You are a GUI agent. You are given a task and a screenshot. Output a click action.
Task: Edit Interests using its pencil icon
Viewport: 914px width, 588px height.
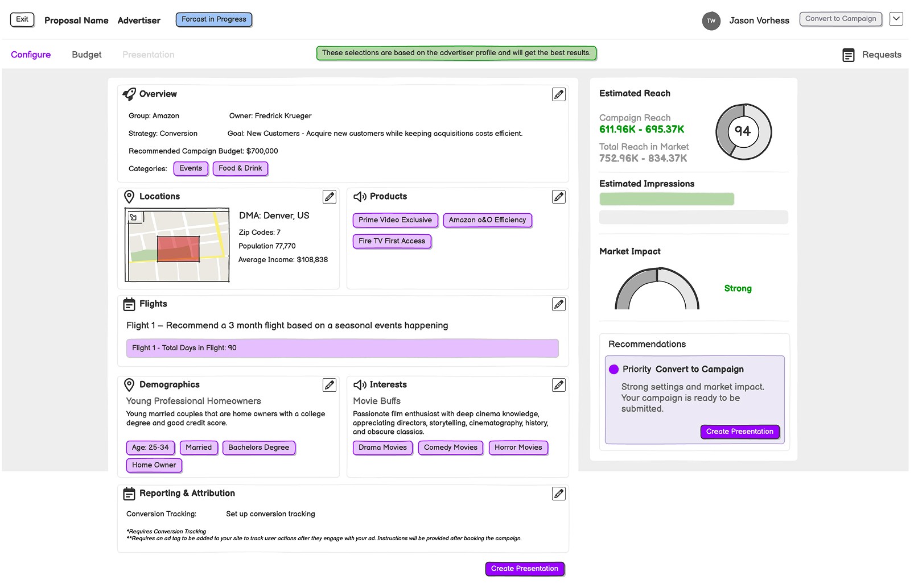click(x=558, y=385)
